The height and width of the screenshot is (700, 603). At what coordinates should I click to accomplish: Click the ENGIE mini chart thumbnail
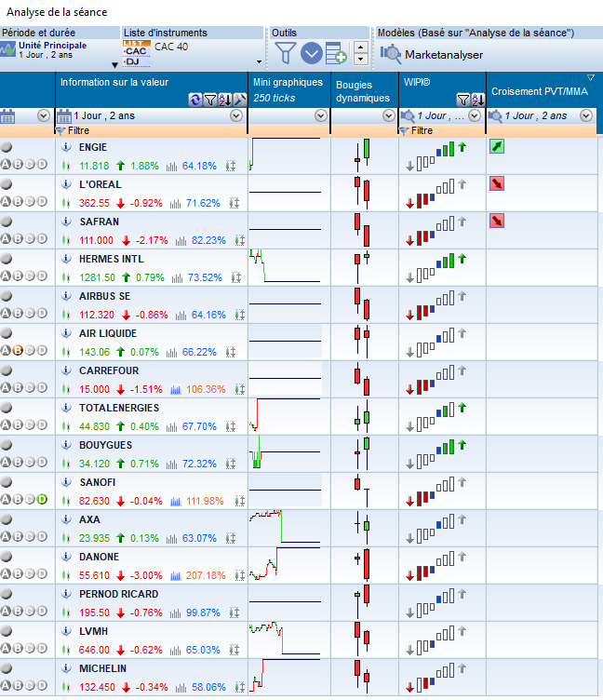tap(285, 155)
